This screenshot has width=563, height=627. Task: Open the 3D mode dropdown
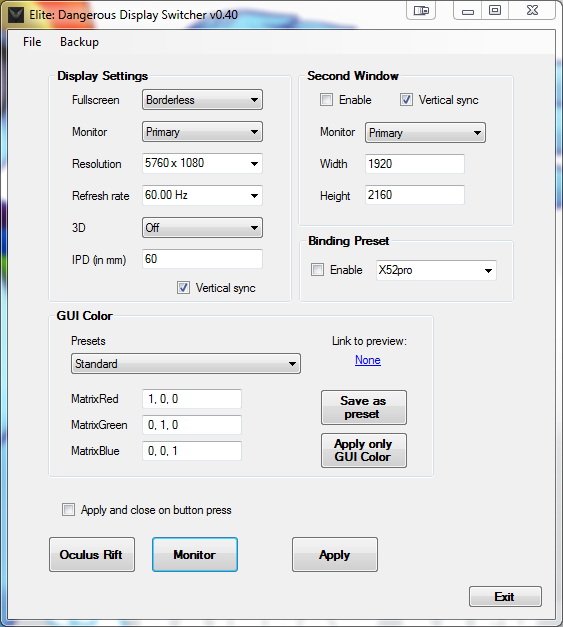click(x=202, y=228)
